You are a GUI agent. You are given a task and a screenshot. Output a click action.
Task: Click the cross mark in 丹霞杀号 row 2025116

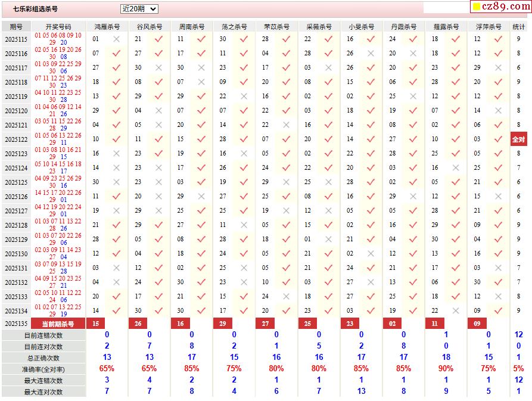click(x=413, y=54)
